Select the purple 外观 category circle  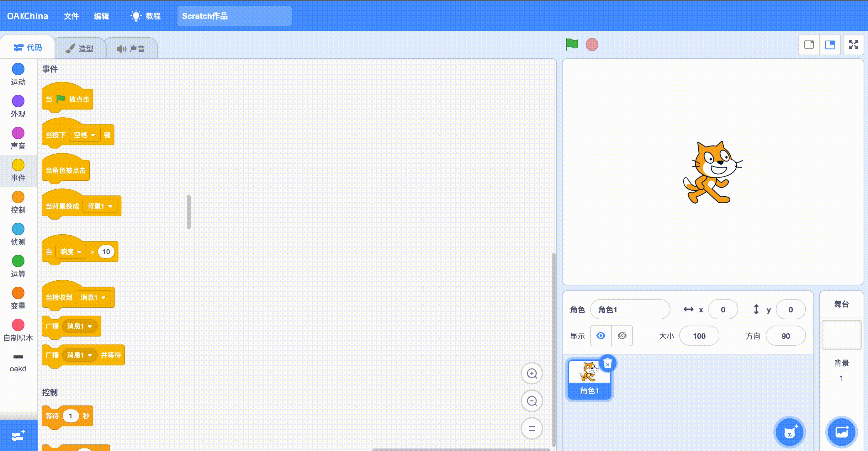(18, 101)
